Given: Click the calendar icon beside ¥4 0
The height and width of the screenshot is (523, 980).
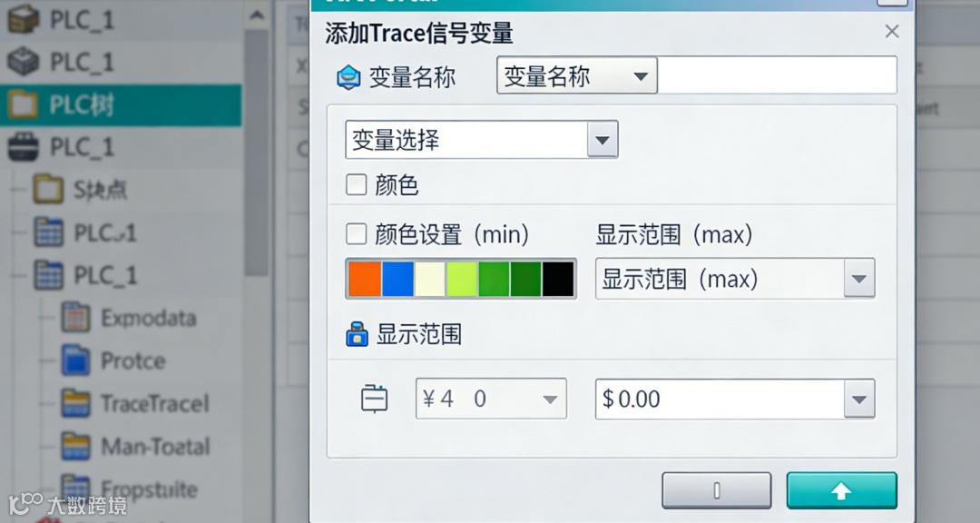Looking at the screenshot, I should 375,399.
